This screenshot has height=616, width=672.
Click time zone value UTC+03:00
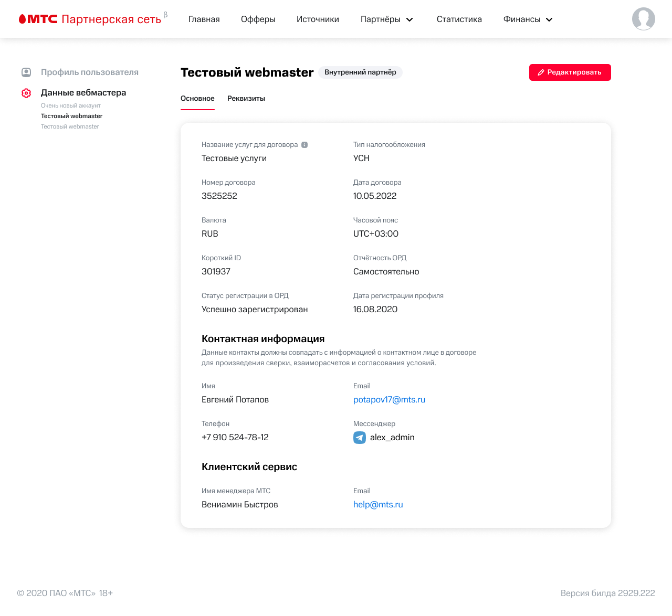click(x=376, y=234)
